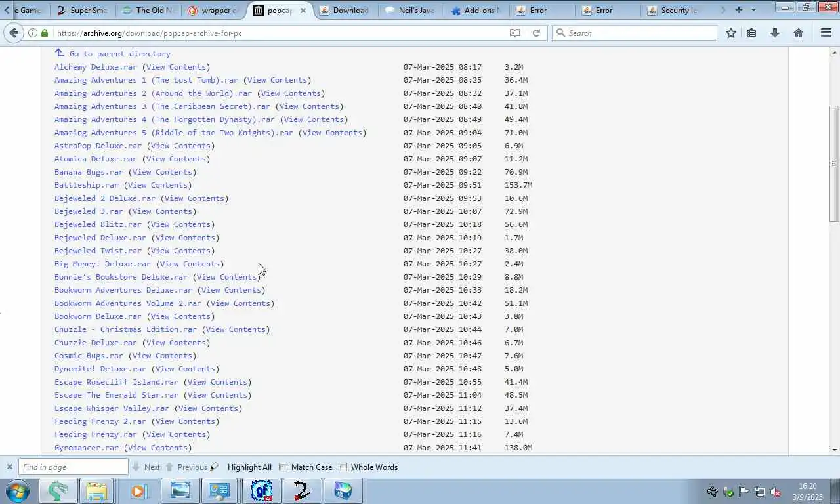
Task: Open Chuzzle Deluxe.rar link
Action: (96, 343)
